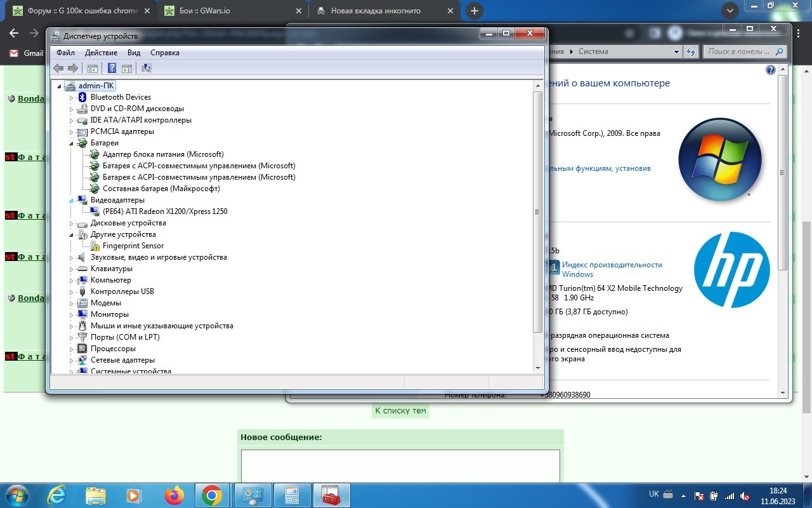
Task: Click the calculator-like taskbar button
Action: click(x=292, y=495)
